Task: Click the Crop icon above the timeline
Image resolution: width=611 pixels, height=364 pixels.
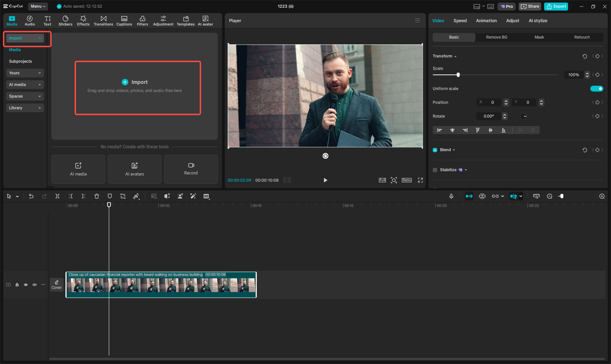Action: 123,196
